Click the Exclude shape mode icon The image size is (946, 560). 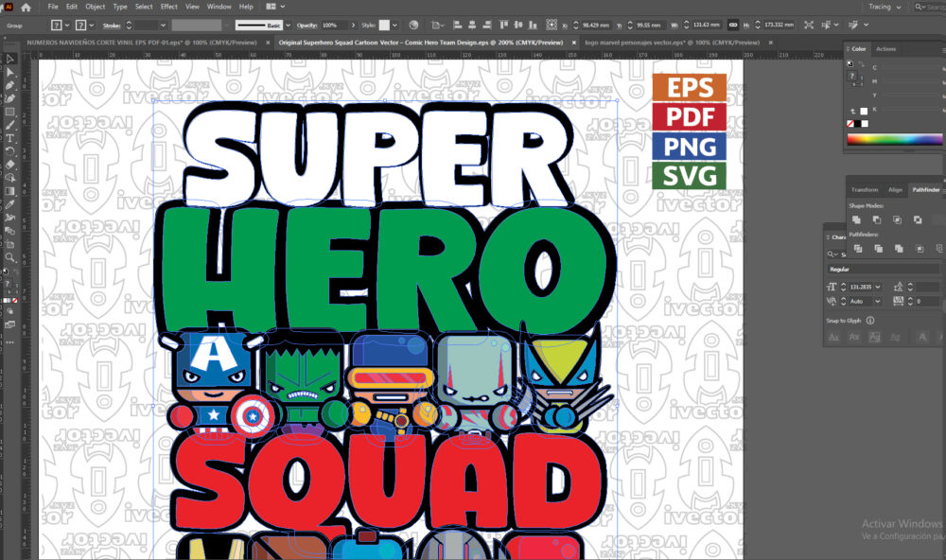point(918,219)
